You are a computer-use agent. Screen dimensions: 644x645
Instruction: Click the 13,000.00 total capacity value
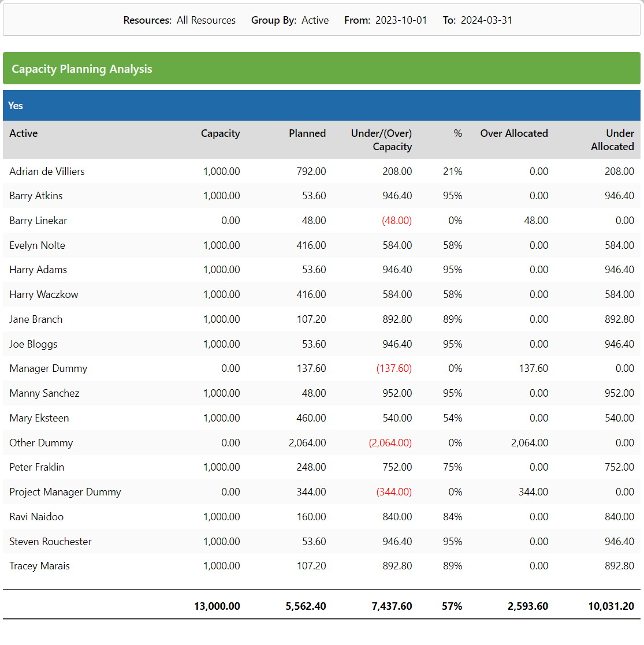217,606
